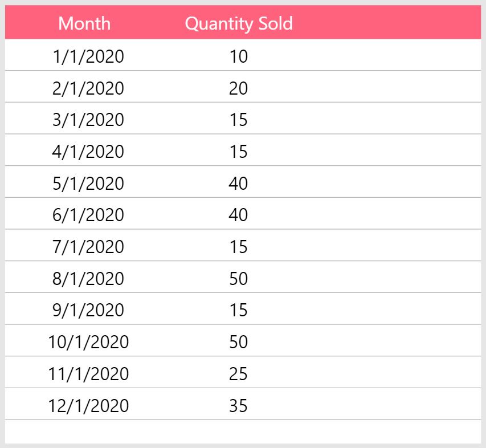Select the 2/1/2020 date cell
Screen dimensions: 486x448
(x=88, y=88)
